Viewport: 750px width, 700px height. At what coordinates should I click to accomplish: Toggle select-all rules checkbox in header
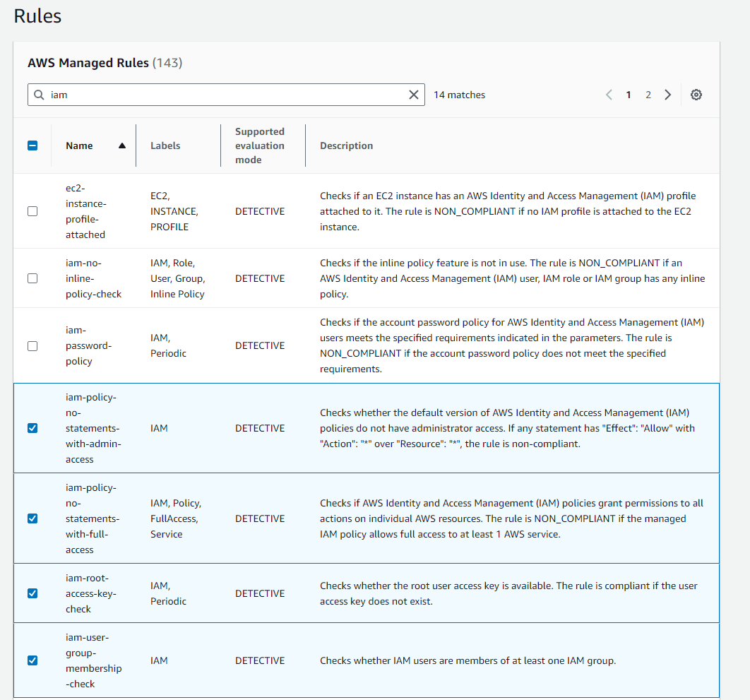click(x=32, y=146)
